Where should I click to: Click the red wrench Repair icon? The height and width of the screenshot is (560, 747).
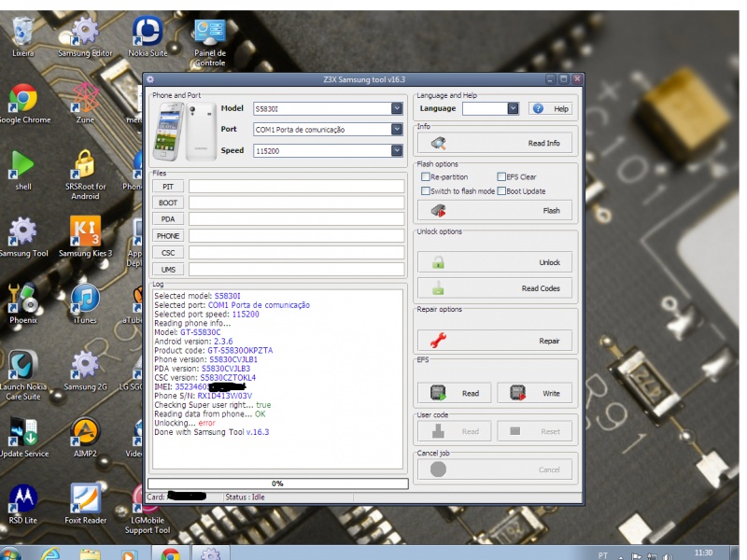438,340
